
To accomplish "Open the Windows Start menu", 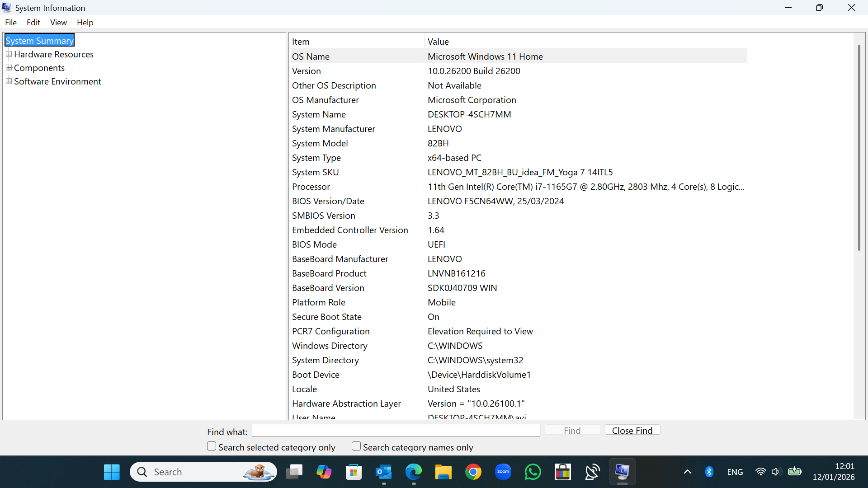I will coord(112,472).
